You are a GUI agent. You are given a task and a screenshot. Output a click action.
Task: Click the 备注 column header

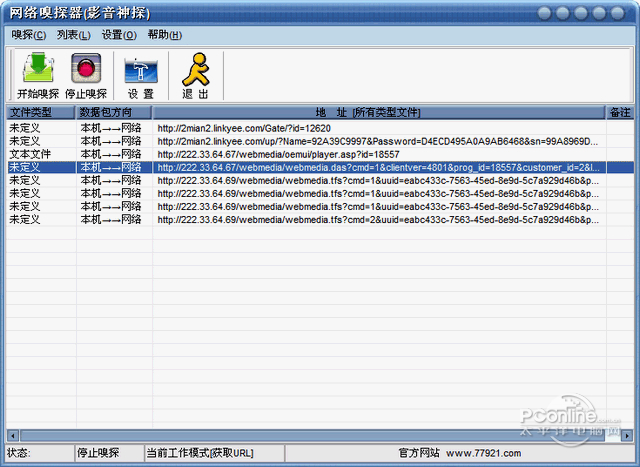pyautogui.click(x=620, y=112)
